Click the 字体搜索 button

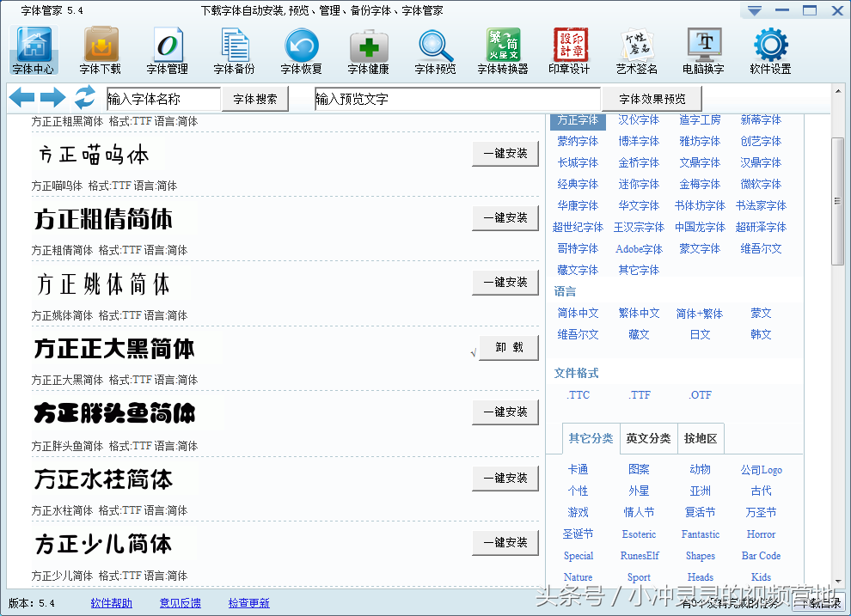[x=255, y=99]
